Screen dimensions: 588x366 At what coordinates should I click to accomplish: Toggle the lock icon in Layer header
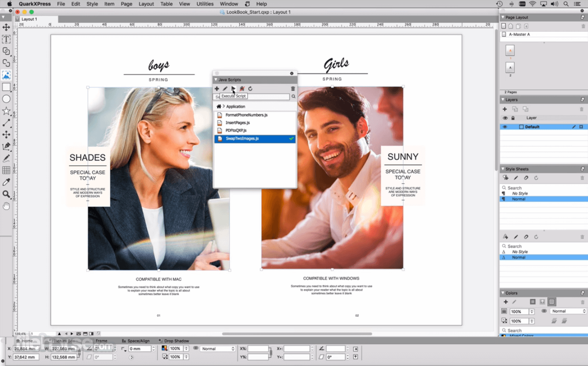point(513,118)
